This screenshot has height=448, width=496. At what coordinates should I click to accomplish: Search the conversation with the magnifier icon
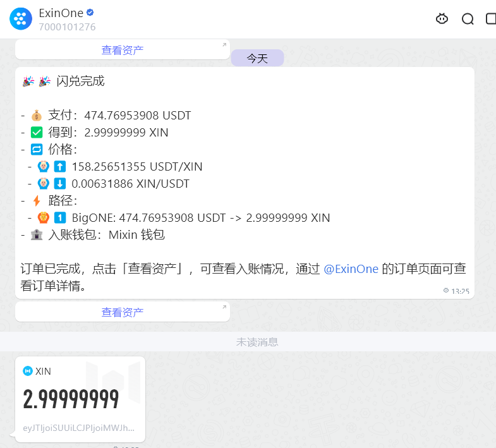(468, 19)
